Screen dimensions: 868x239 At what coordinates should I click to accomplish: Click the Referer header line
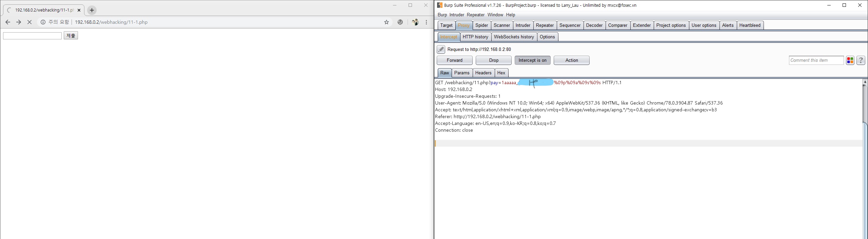pos(488,116)
